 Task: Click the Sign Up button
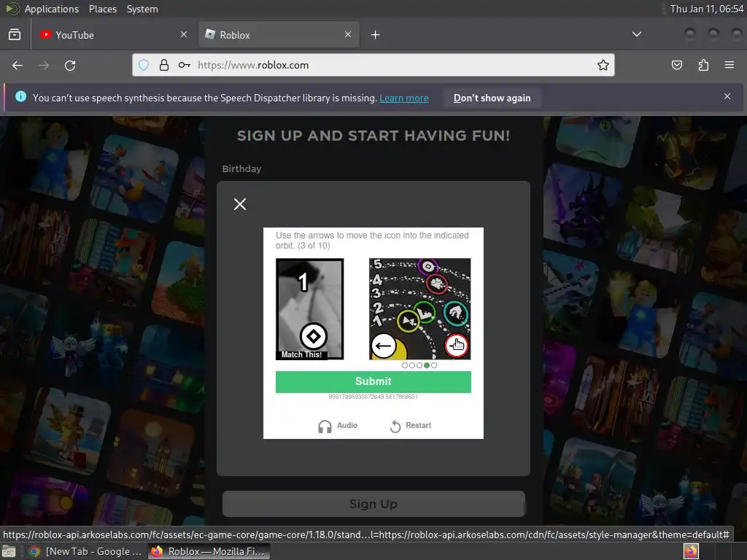(x=373, y=504)
